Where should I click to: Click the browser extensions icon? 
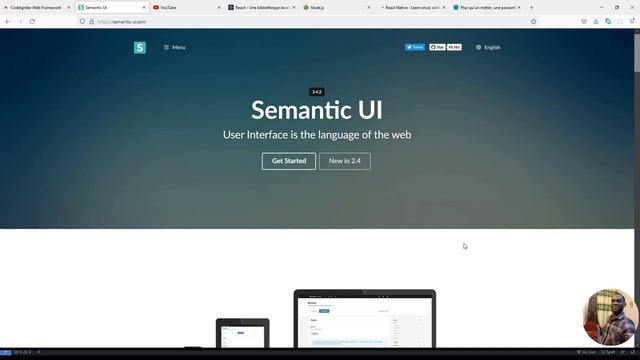pyautogui.click(x=608, y=21)
